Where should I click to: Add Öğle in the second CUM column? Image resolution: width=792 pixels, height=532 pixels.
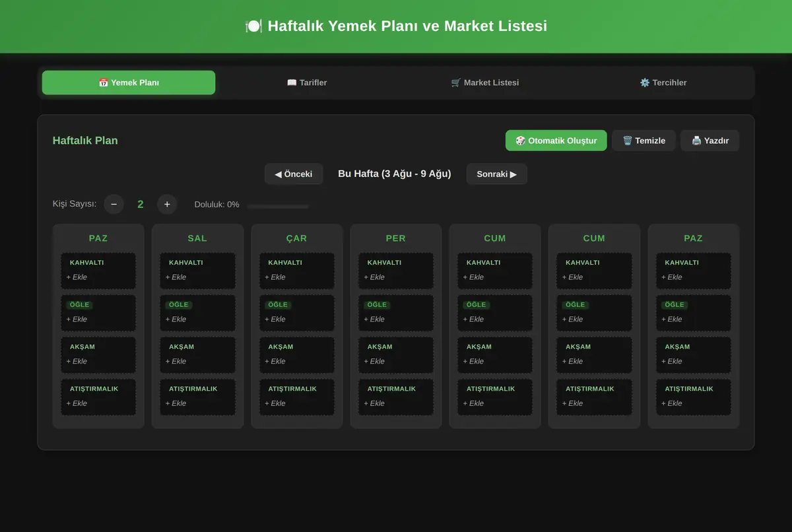click(594, 313)
